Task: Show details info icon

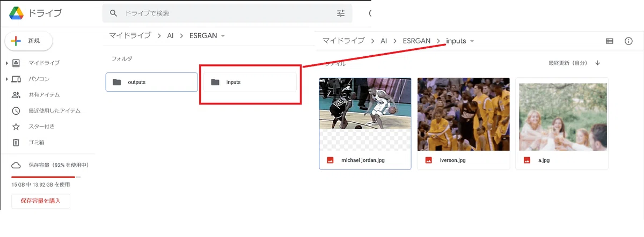Action: click(x=628, y=41)
